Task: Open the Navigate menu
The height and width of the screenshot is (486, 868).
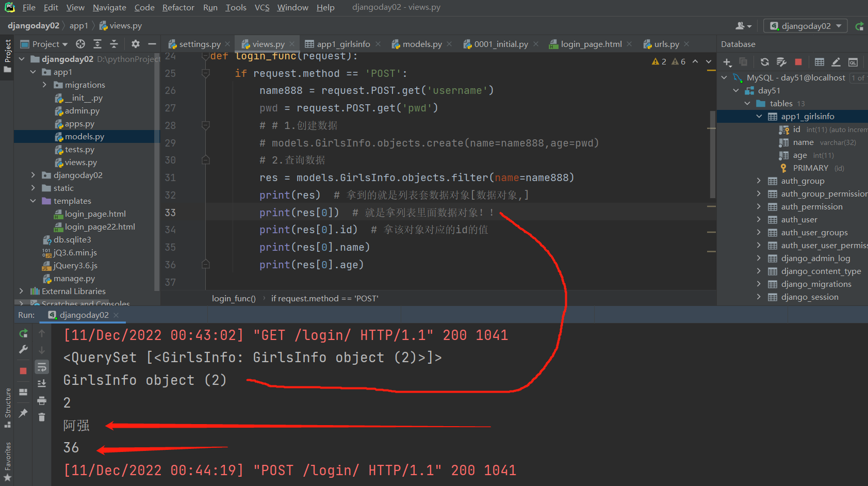Action: pyautogui.click(x=109, y=7)
